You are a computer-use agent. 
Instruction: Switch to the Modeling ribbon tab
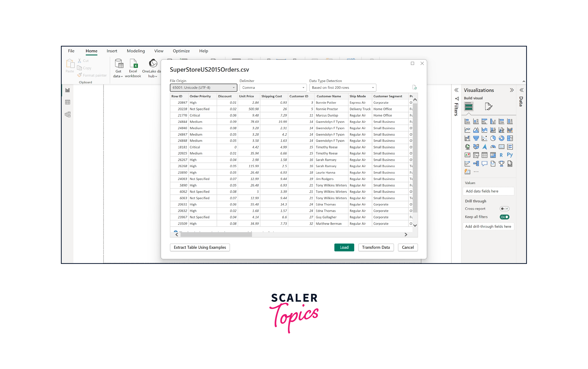pos(136,51)
